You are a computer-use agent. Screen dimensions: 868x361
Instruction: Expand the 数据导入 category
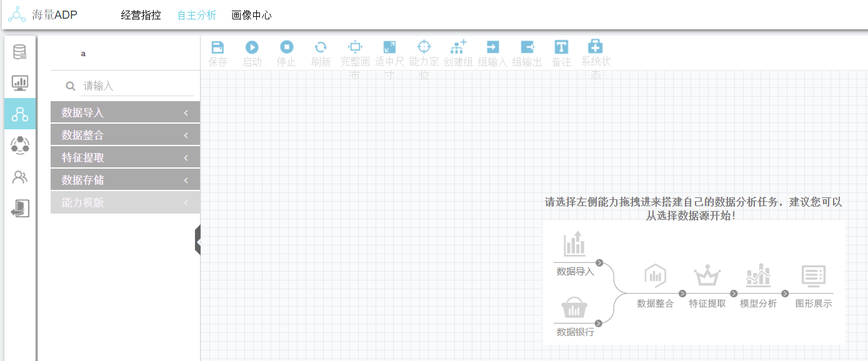click(125, 112)
